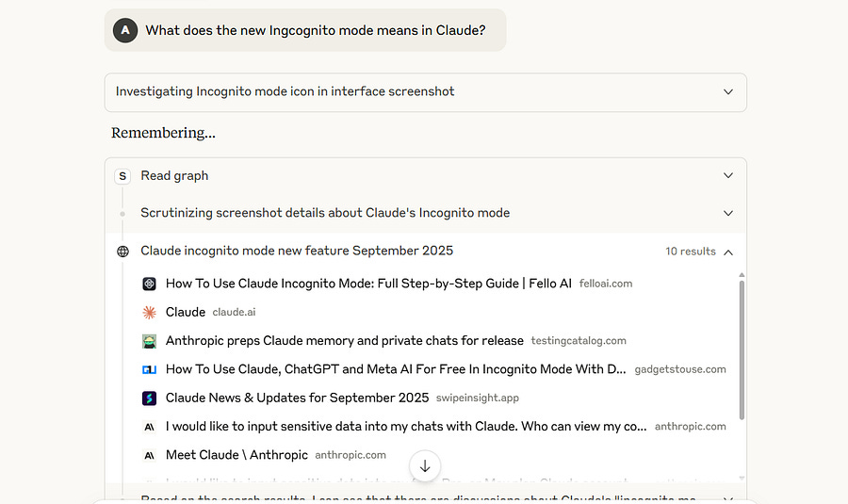The image size is (848, 504).
Task: Click the "10 results" label
Action: coord(690,252)
